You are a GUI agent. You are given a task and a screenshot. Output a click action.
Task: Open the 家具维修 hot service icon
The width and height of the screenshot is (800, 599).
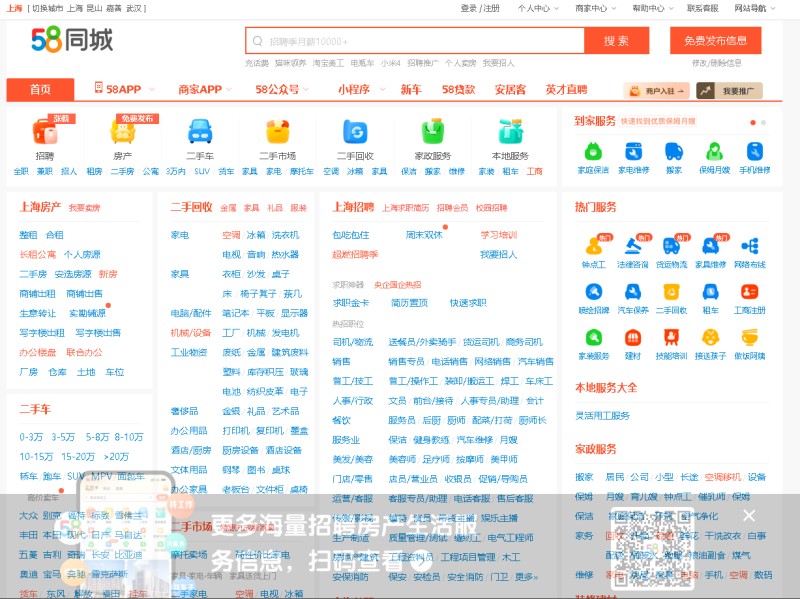point(710,246)
